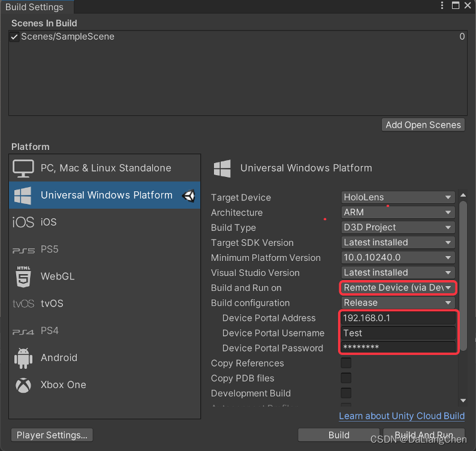Select the PS4 platform logo
Viewport: 476px width, 451px height.
click(23, 332)
